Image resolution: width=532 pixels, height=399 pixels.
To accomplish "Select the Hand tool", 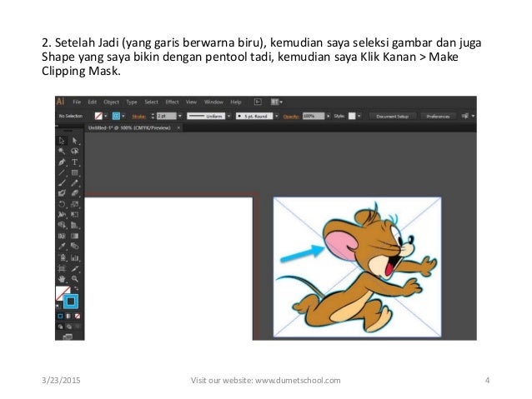I will (62, 279).
